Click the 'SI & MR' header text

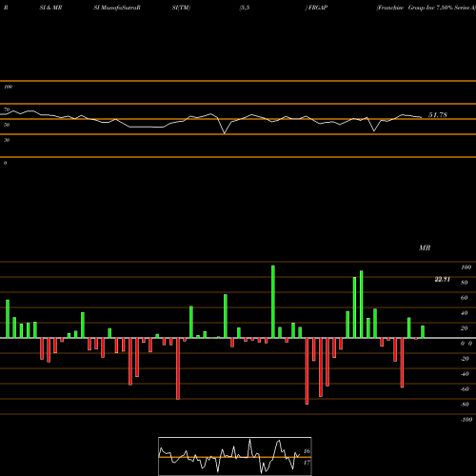(x=50, y=8)
